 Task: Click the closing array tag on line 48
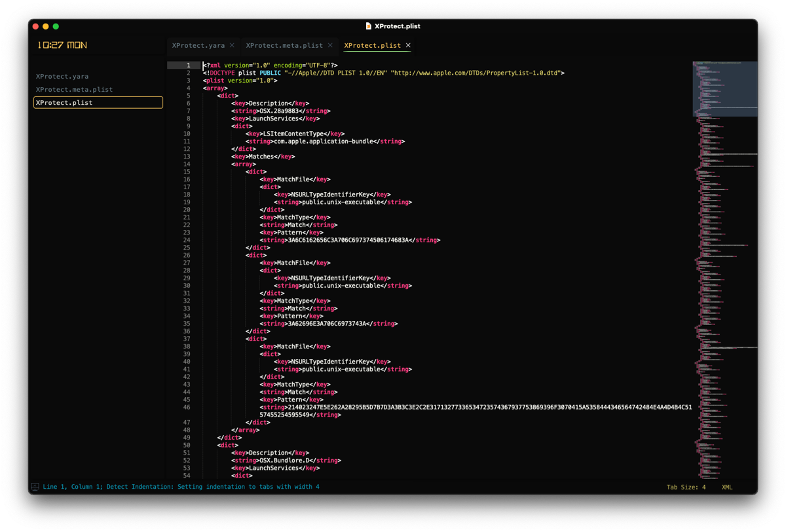pyautogui.click(x=245, y=430)
